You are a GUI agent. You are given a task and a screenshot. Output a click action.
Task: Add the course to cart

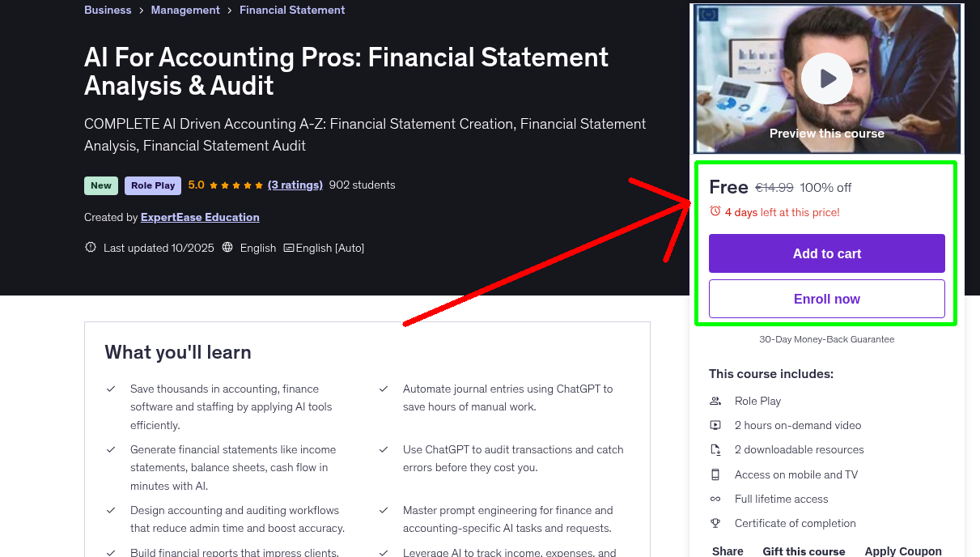click(x=826, y=253)
